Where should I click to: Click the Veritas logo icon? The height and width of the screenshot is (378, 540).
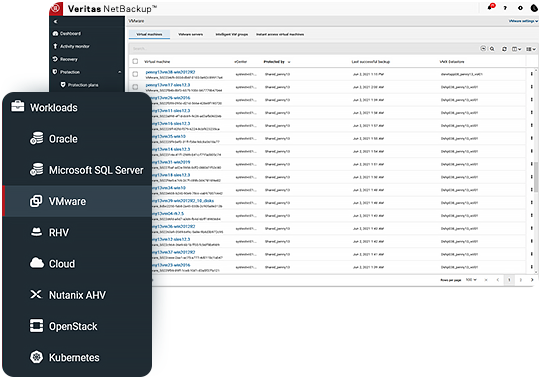click(x=56, y=9)
